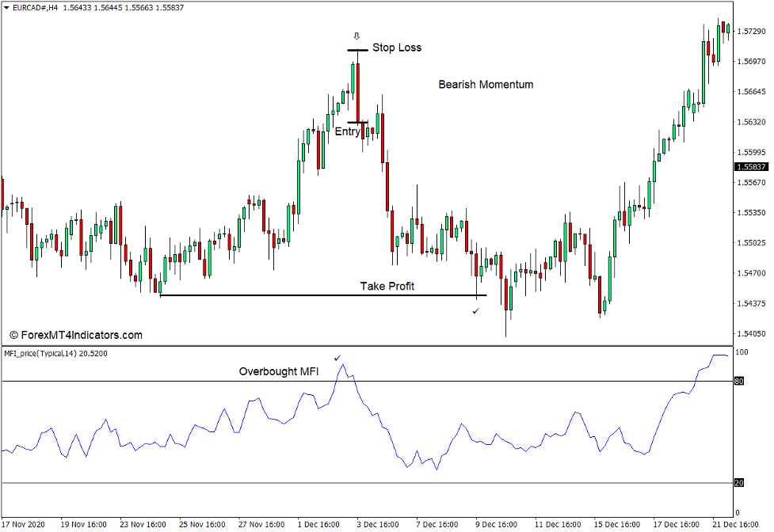Click the 19 Nov 16:00 time axis label
Image resolution: width=774 pixels, height=532 pixels.
click(x=82, y=523)
